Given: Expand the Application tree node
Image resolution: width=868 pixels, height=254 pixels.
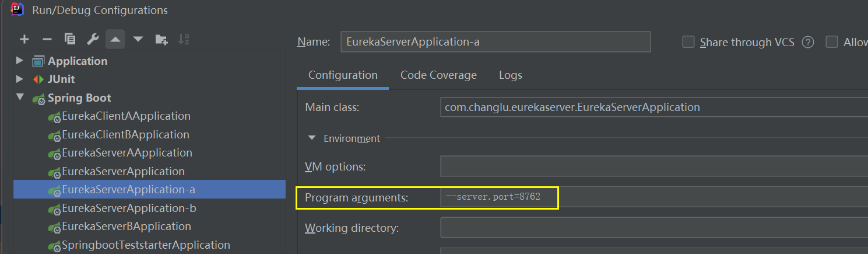Looking at the screenshot, I should pyautogui.click(x=20, y=61).
